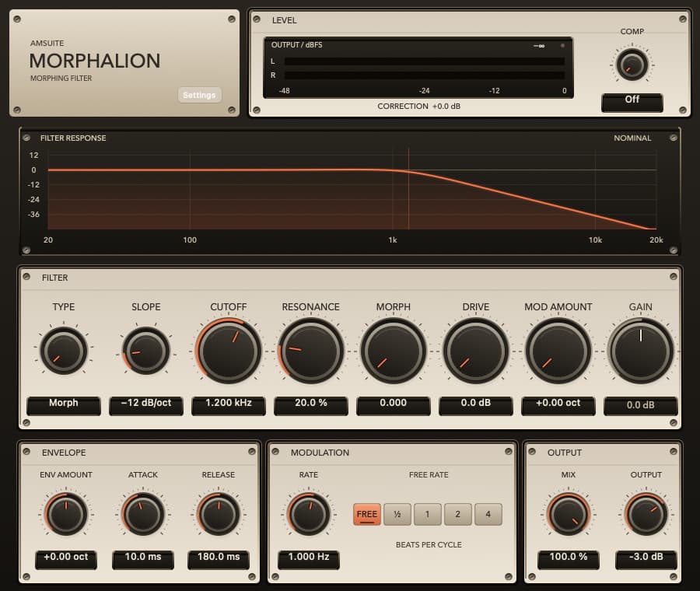
Task: Click the RESONANCE knob
Action: click(x=310, y=351)
